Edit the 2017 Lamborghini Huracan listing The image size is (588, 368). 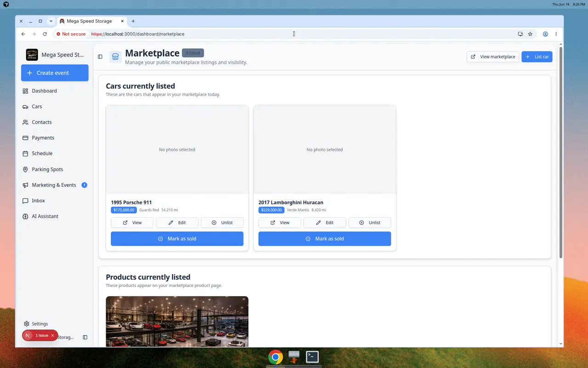tap(325, 223)
